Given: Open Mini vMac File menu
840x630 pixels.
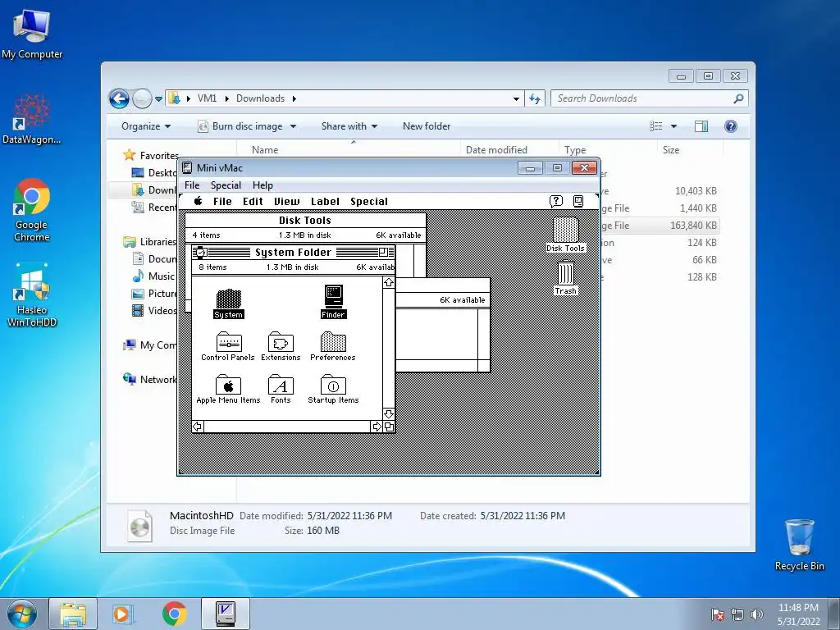Looking at the screenshot, I should click(192, 185).
